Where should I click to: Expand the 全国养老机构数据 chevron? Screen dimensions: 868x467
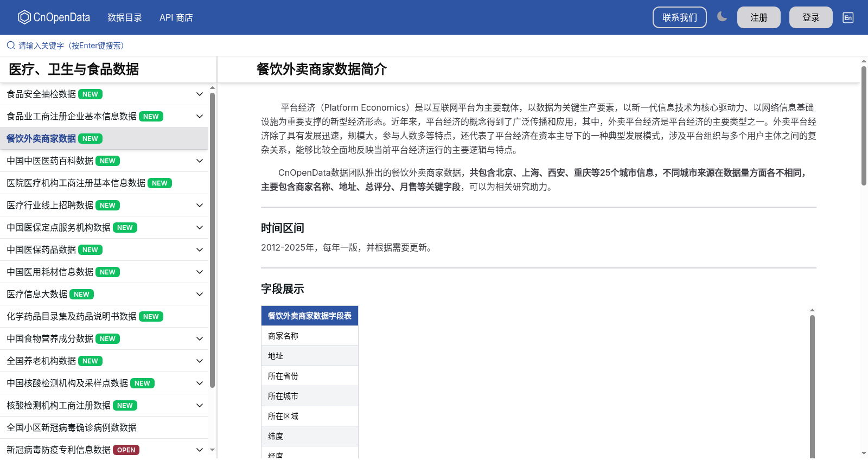[x=200, y=361]
